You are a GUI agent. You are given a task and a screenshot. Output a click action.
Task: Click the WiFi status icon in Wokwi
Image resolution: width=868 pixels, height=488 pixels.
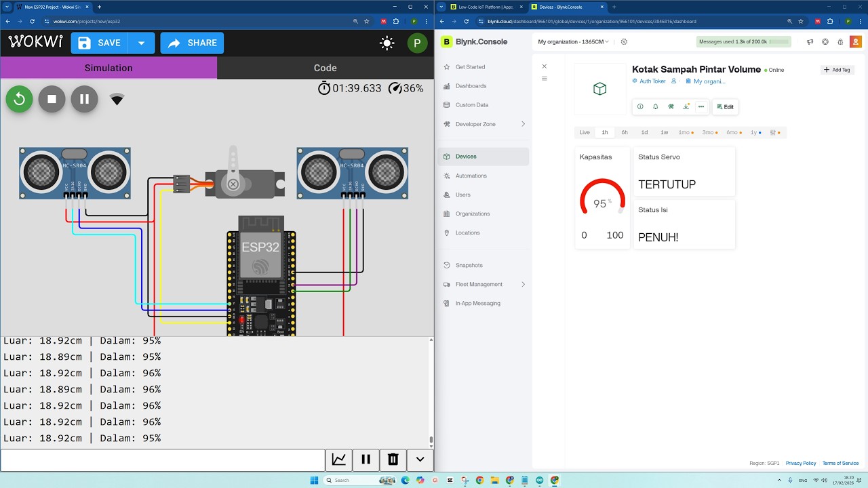(x=117, y=100)
